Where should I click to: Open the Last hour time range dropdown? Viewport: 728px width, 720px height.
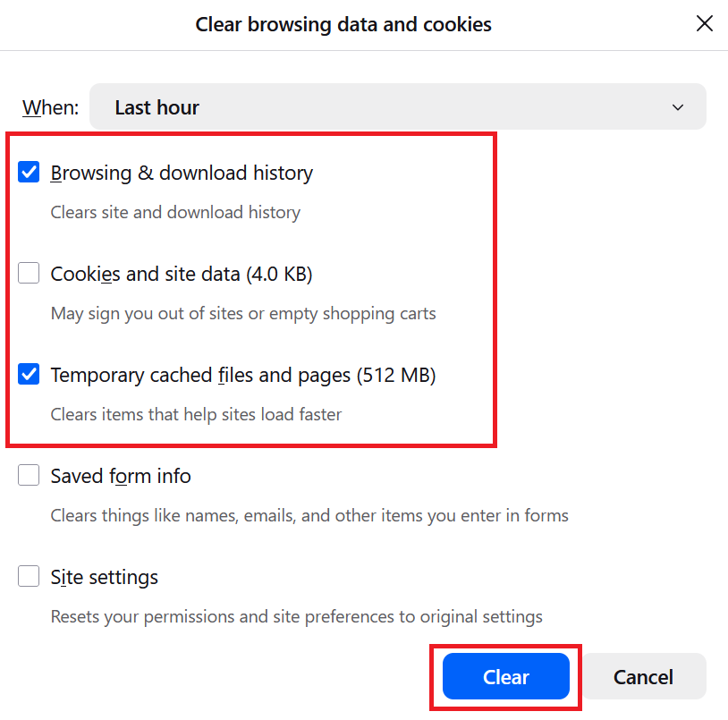pyautogui.click(x=397, y=107)
